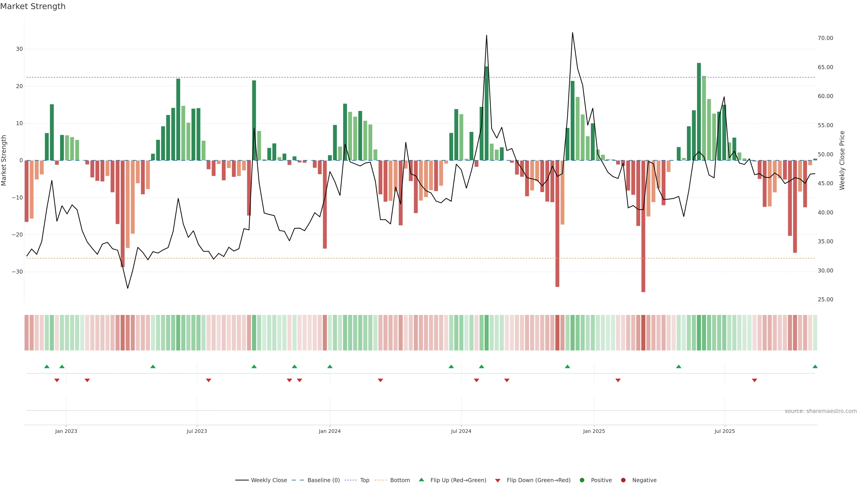Screen dimensions: 868x488
Task: Click the Negative red circle legend icon
Action: point(623,480)
